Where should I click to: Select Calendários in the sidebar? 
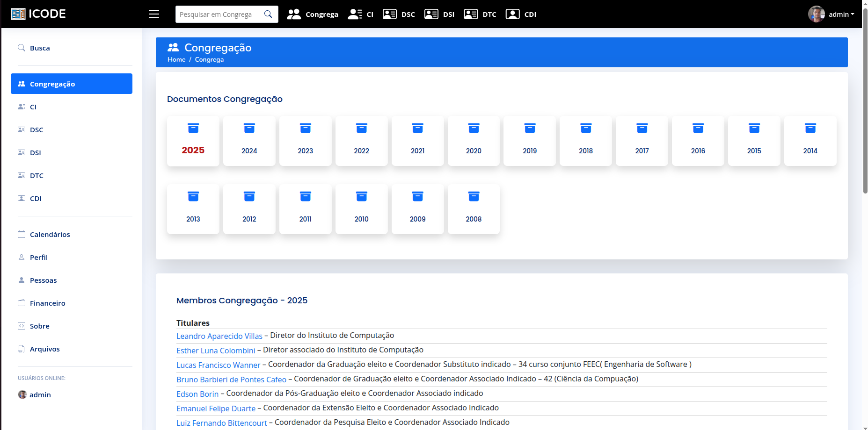(x=50, y=234)
